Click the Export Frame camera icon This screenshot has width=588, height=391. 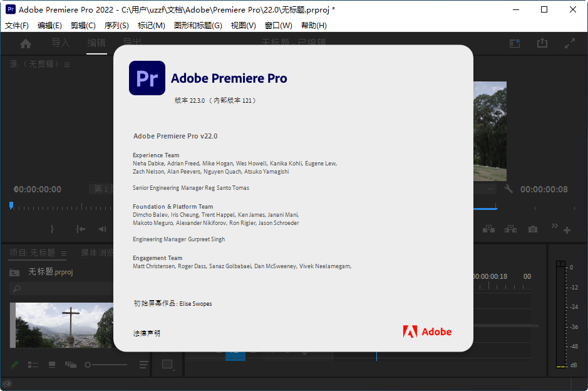(533, 229)
